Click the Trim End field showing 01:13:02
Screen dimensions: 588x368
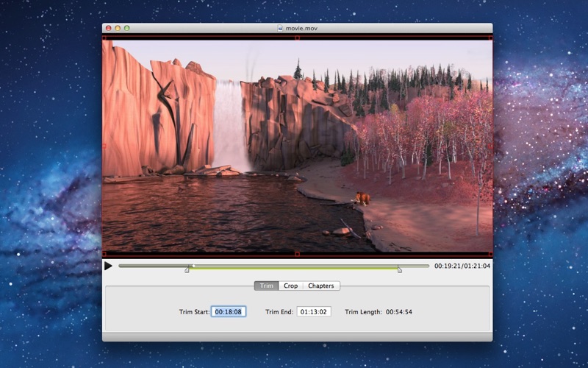pos(314,311)
